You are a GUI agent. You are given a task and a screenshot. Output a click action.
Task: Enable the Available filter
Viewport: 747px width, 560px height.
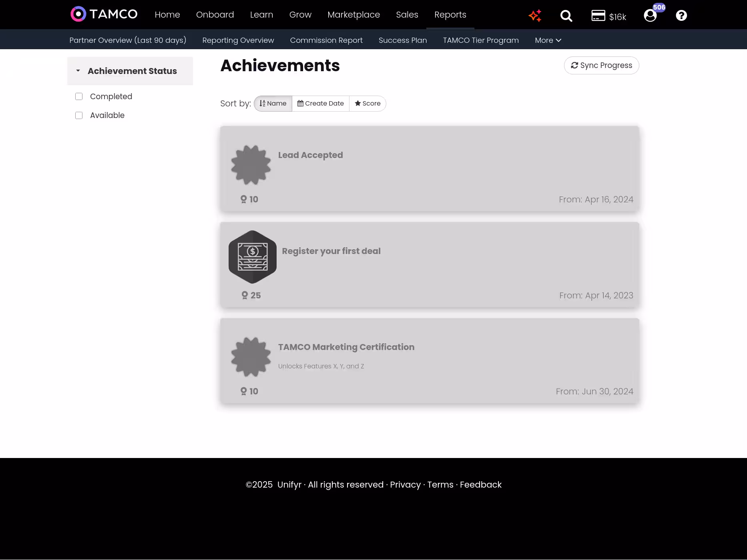(79, 115)
